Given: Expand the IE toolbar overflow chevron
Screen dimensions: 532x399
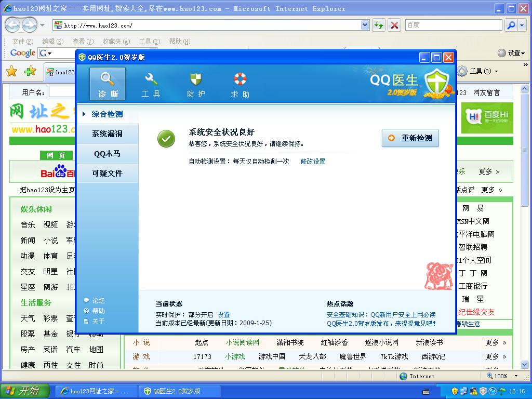Looking at the screenshot, I should tap(525, 64).
